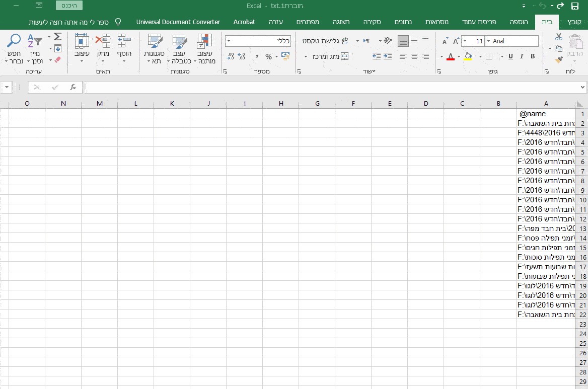588x389 pixels.
Task: Open the File tab (קובץ)
Action: click(x=574, y=22)
